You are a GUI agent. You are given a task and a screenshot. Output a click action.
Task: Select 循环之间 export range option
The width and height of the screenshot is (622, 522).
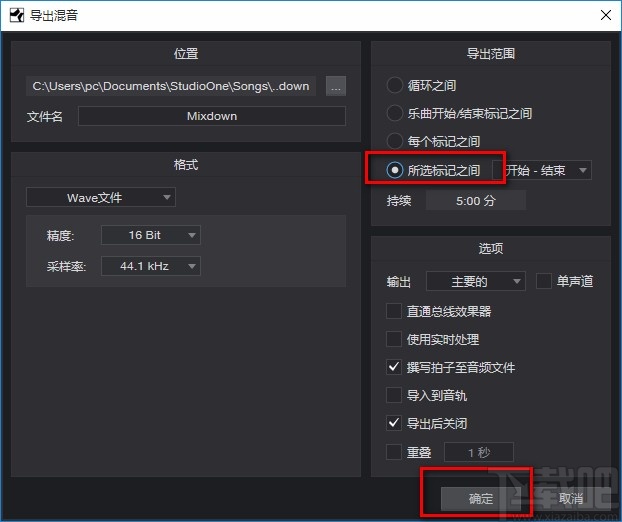[x=395, y=85]
